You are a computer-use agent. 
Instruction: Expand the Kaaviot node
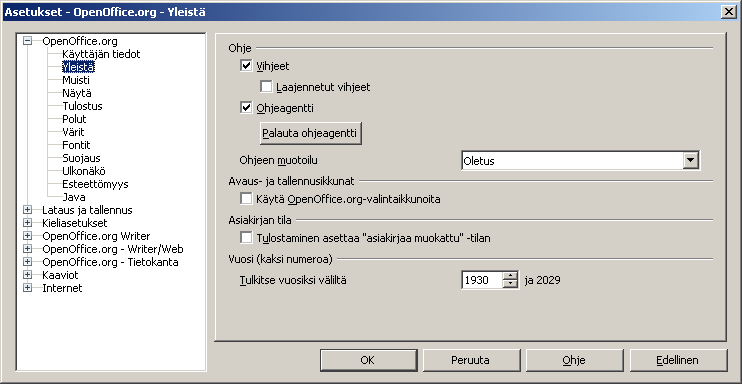[27, 275]
